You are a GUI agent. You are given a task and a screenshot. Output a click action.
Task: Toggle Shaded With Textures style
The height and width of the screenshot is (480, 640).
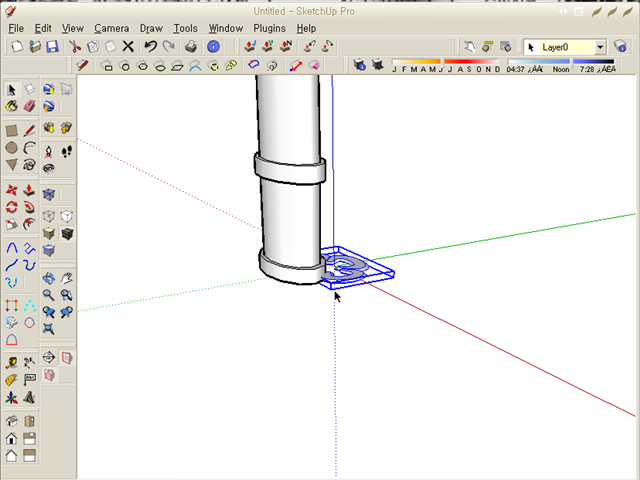(67, 233)
